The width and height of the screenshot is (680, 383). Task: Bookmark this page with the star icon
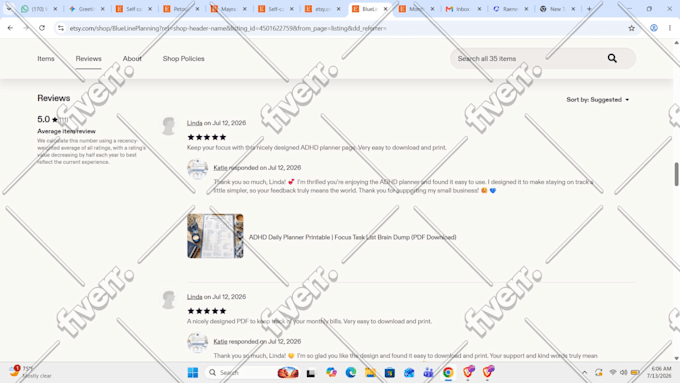tap(631, 28)
